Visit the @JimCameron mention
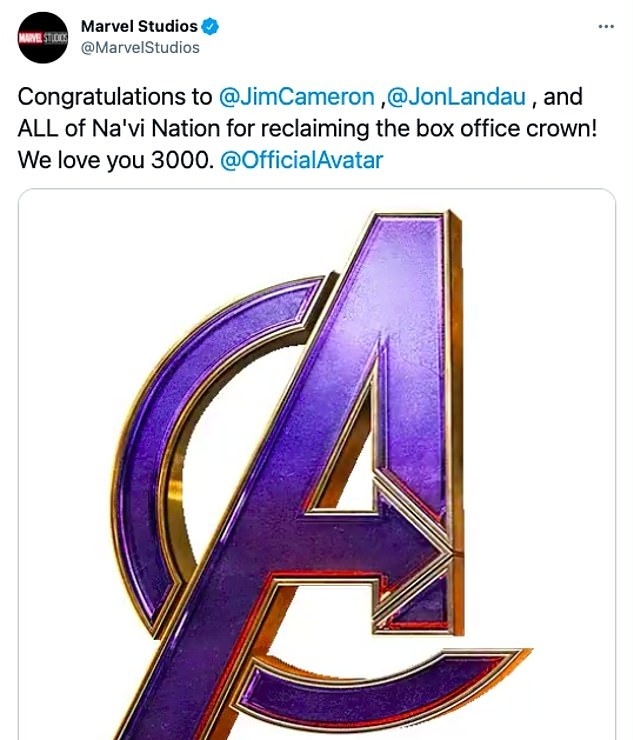 click(297, 97)
